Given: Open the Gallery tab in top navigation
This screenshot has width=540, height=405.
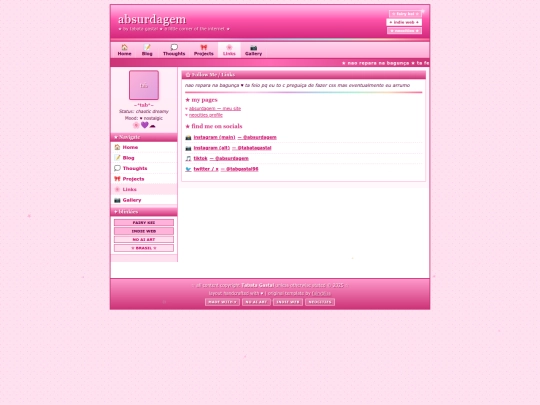Looking at the screenshot, I should tap(253, 50).
